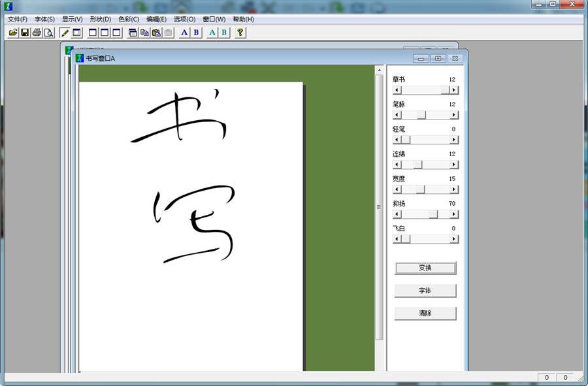Click the 变换 button
This screenshot has height=386, width=588.
pyautogui.click(x=425, y=268)
